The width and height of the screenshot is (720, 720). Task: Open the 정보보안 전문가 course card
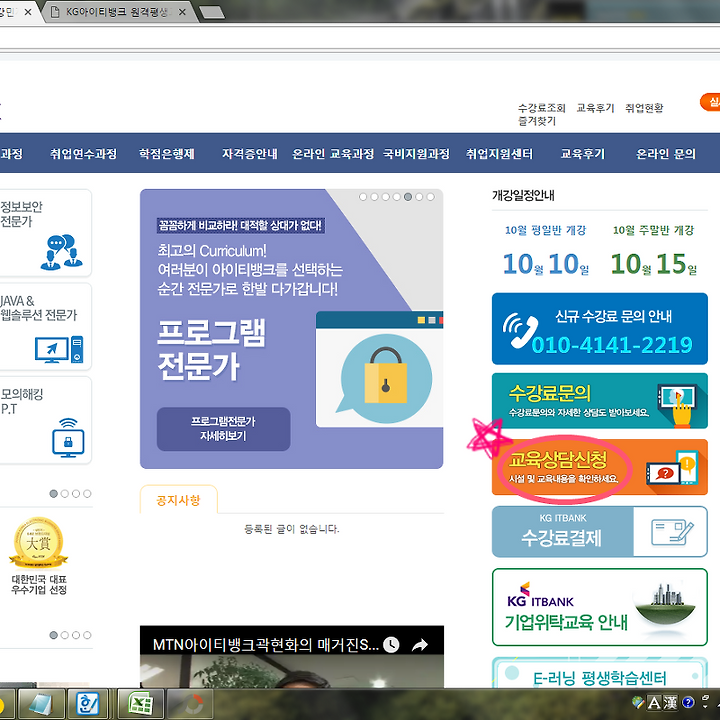pos(45,233)
